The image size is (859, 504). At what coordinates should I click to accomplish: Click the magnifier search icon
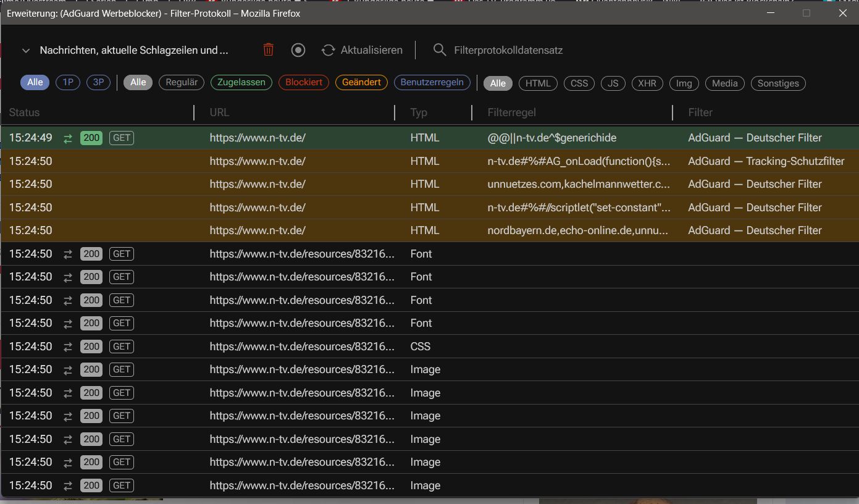pyautogui.click(x=440, y=50)
